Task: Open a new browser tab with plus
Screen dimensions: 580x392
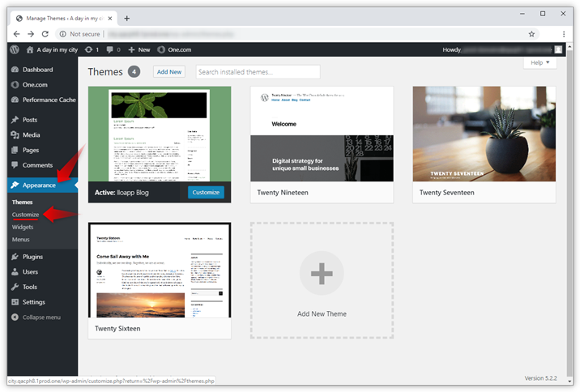Action: click(x=127, y=18)
